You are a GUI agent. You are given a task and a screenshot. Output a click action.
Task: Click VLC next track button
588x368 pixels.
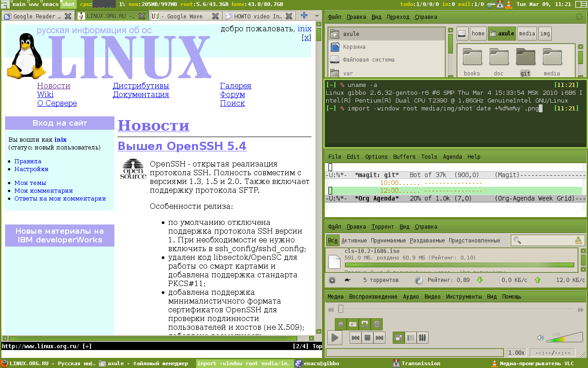379,338
